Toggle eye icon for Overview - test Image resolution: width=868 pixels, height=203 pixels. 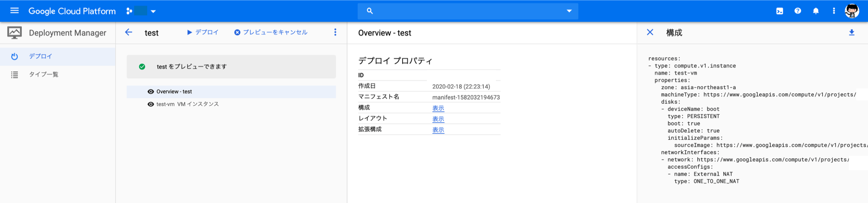point(151,92)
